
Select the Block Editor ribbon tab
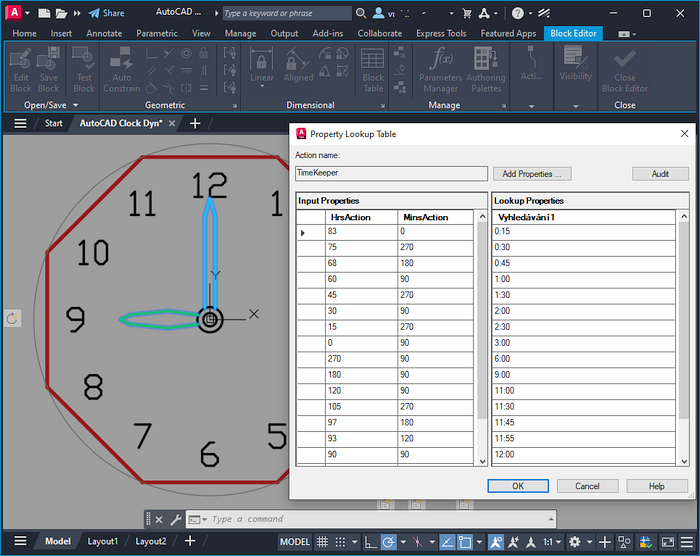(x=573, y=33)
